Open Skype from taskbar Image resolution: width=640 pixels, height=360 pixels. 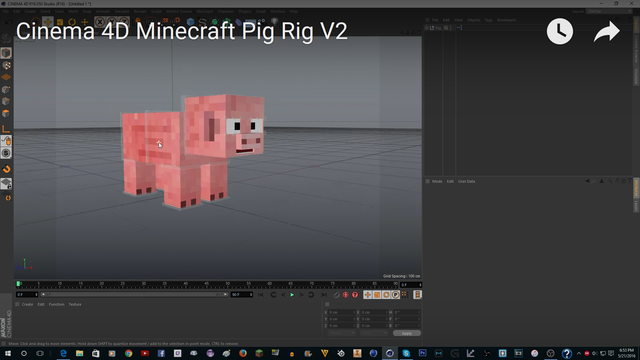coord(406,353)
